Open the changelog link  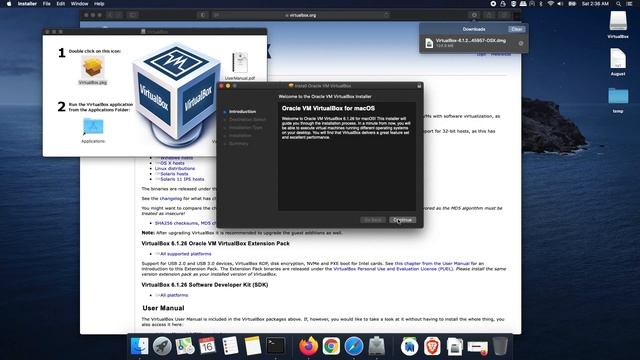click(171, 198)
